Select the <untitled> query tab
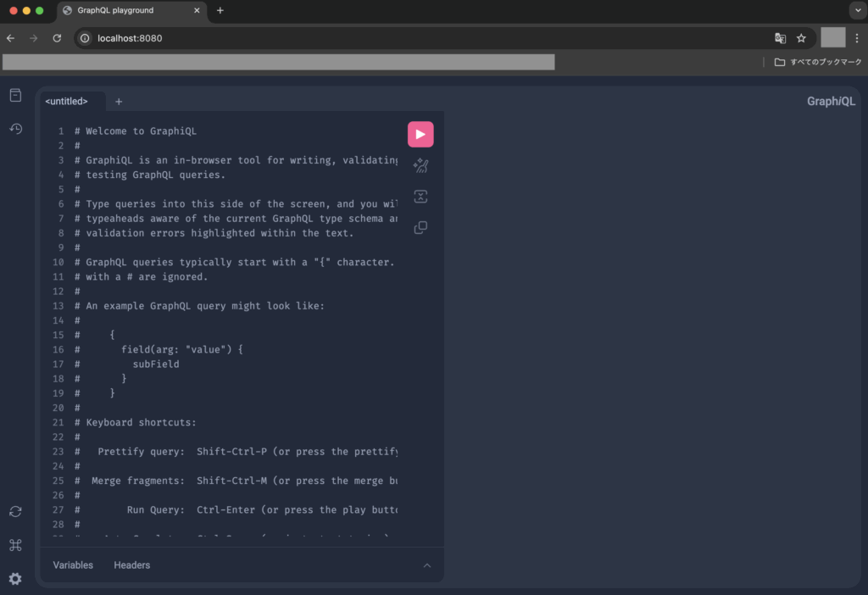 click(67, 102)
